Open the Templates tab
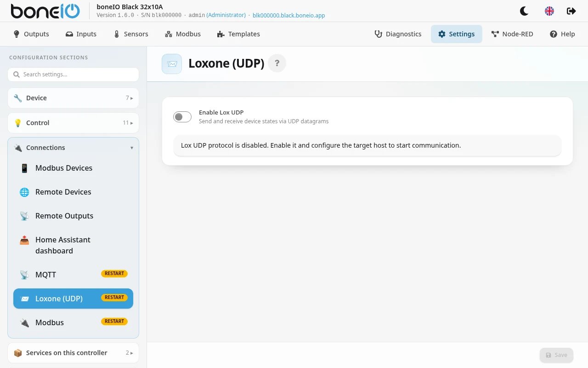The height and width of the screenshot is (368, 588). point(238,34)
